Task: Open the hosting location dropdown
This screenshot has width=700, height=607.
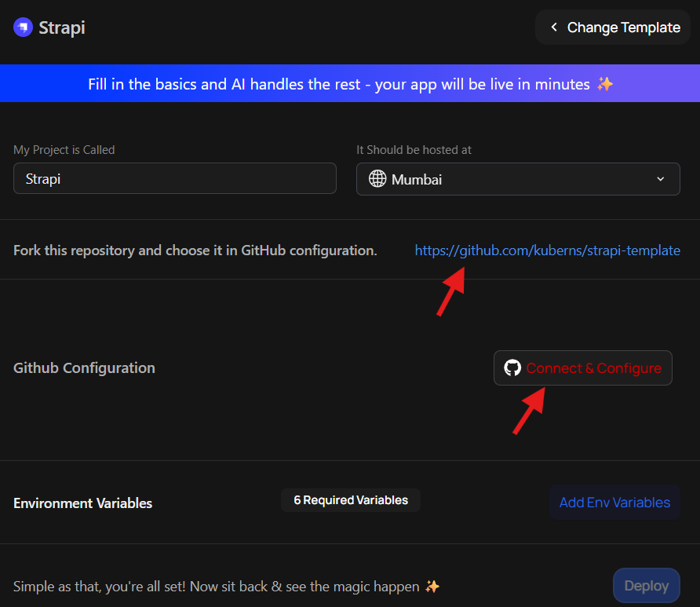Action: [518, 179]
